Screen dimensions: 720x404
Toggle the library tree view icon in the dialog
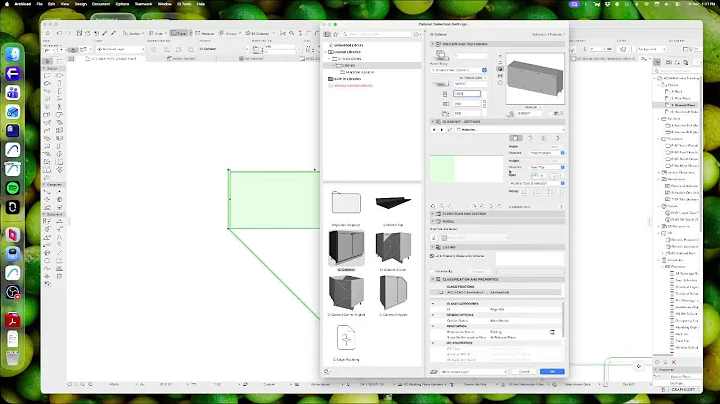[327, 34]
